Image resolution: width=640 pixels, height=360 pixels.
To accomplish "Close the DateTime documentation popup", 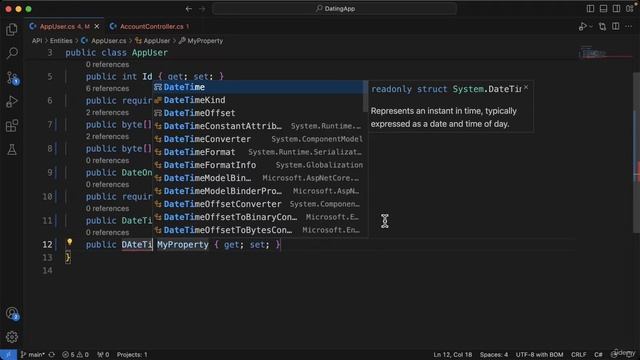I will [526, 87].
